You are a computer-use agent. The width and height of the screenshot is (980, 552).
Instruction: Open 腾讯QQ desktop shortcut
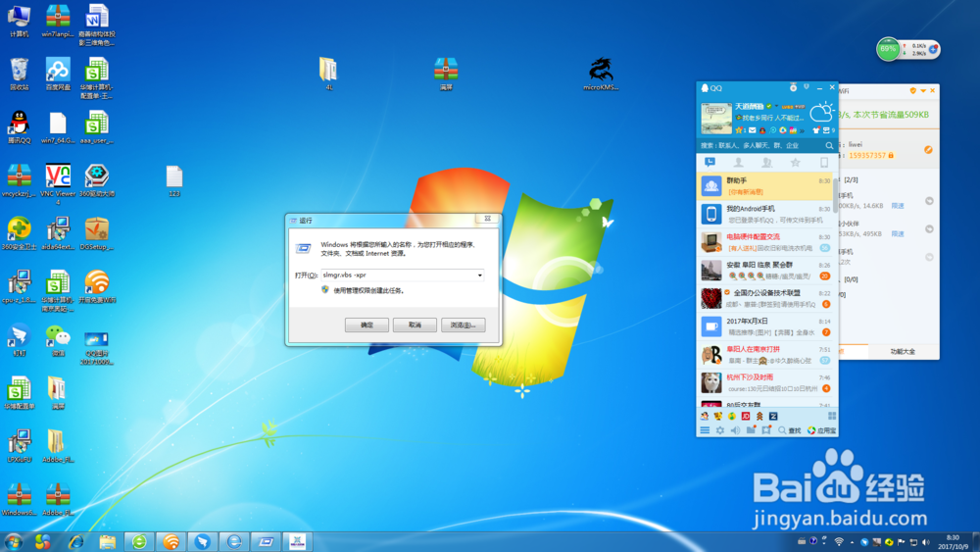click(20, 127)
